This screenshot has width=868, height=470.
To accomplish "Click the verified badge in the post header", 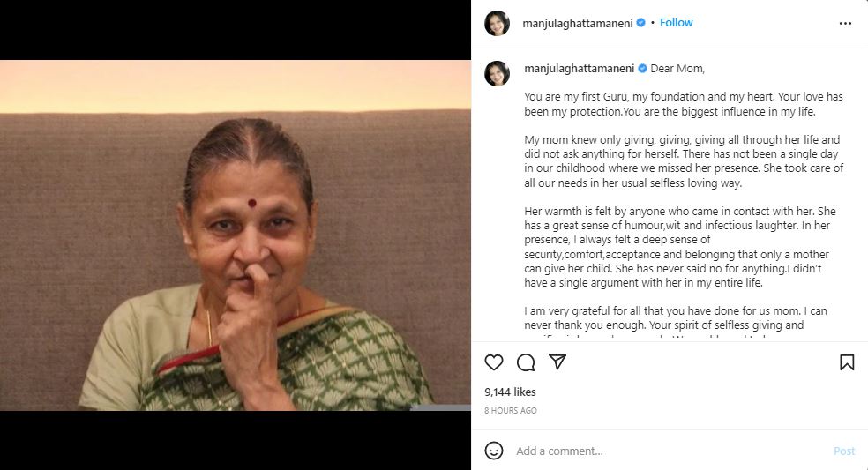I will coord(640,23).
